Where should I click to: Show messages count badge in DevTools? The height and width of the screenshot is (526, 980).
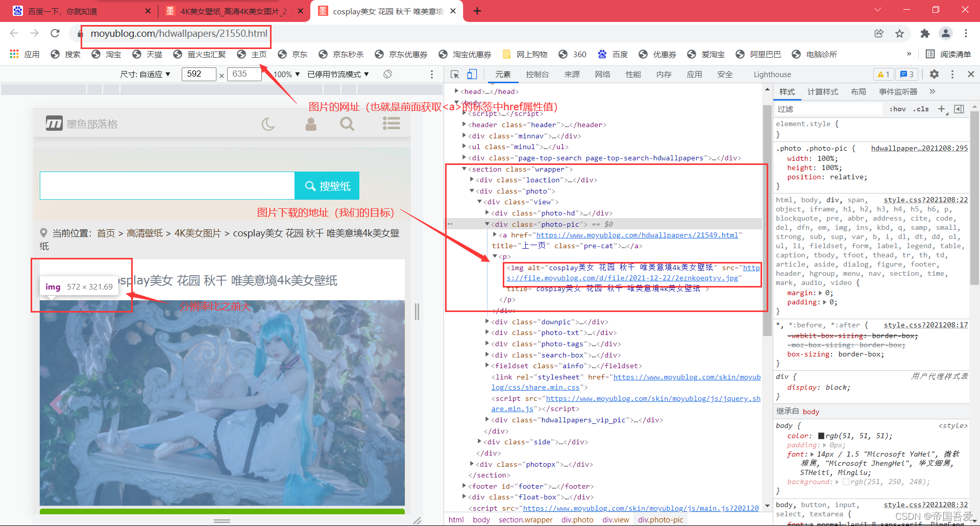pyautogui.click(x=907, y=74)
